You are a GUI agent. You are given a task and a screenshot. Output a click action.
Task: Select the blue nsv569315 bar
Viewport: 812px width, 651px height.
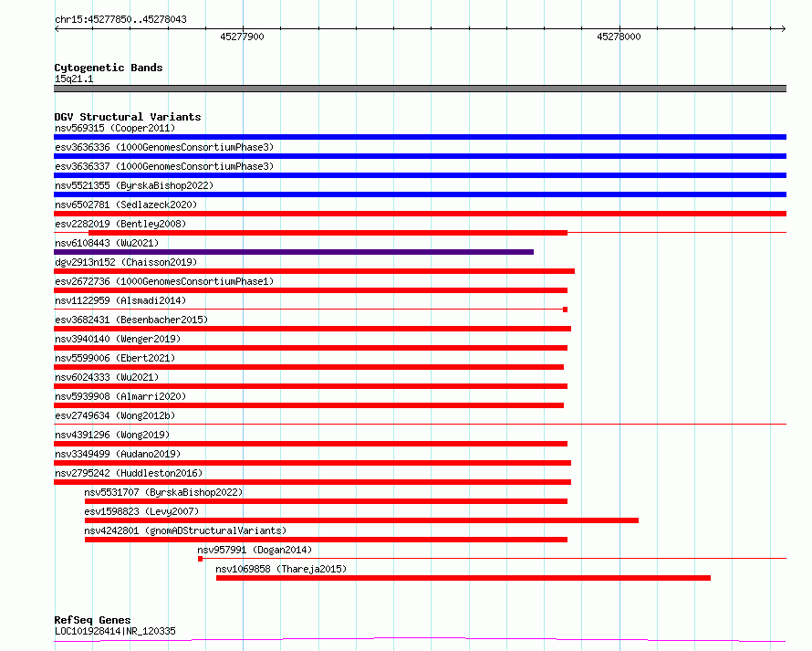[x=420, y=137]
